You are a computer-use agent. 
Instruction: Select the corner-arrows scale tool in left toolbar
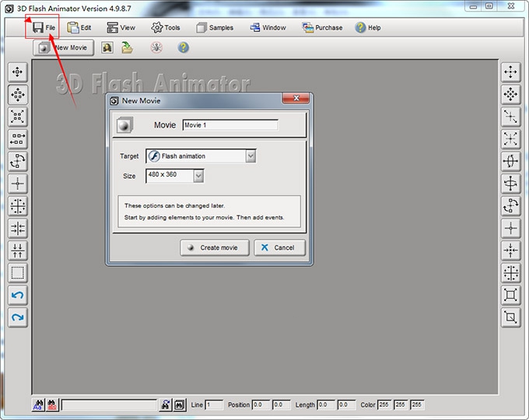pos(18,117)
